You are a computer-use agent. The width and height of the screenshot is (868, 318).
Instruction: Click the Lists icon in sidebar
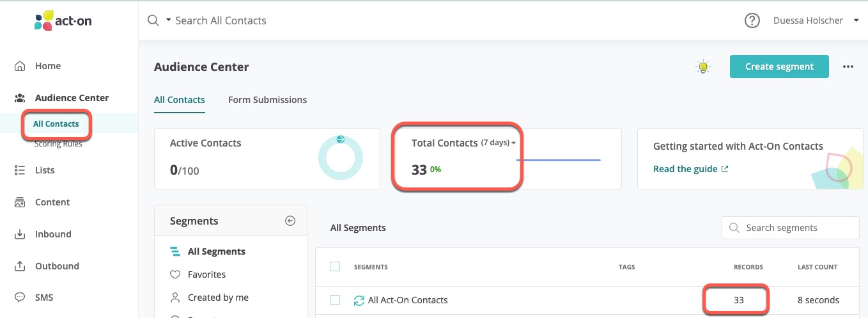[20, 170]
